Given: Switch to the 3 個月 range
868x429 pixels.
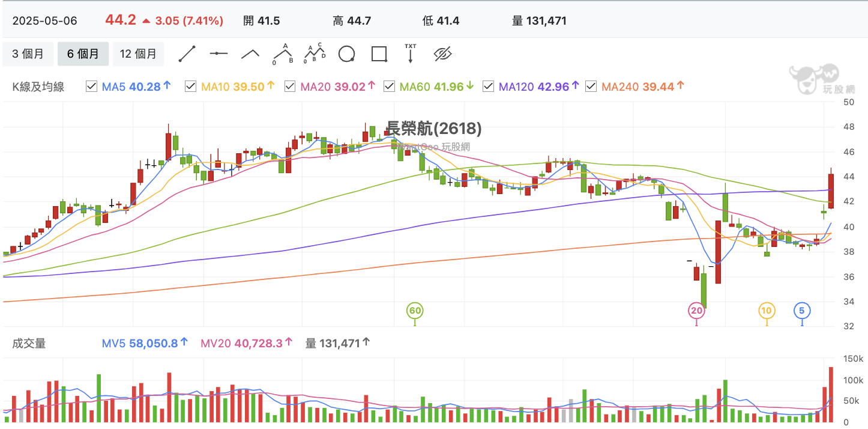Looking at the screenshot, I should coord(28,54).
